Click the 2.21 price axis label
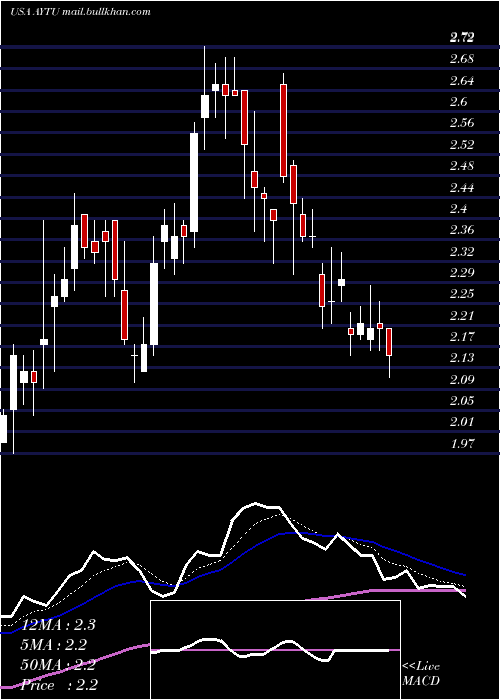Screen dimensions: 500x700 point(462,315)
